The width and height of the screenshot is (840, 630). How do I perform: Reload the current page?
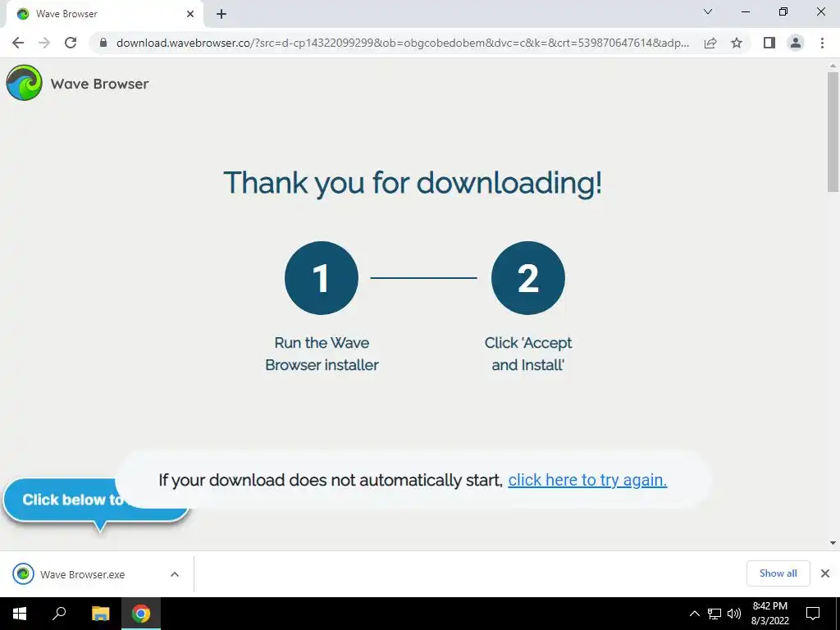pos(71,43)
